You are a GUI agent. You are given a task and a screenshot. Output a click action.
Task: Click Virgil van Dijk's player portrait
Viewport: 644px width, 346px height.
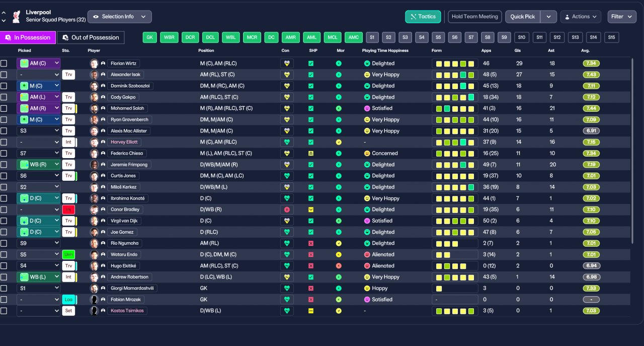coord(94,221)
